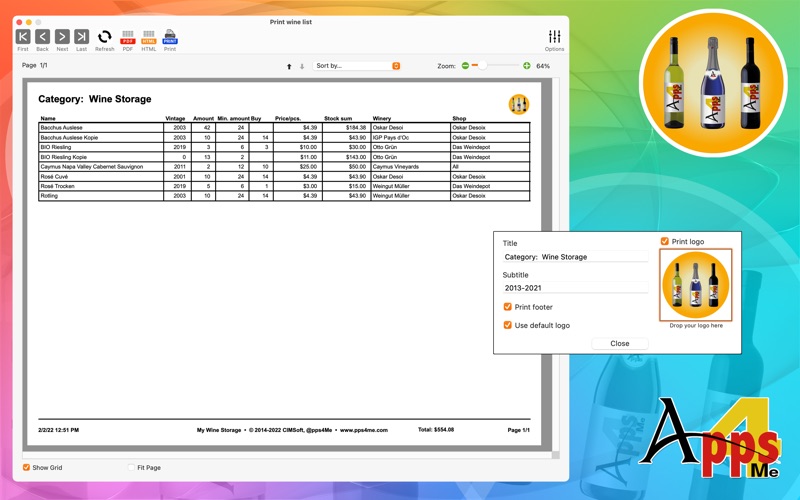
Task: Click the Total: $554.08 footer text
Action: 436,430
